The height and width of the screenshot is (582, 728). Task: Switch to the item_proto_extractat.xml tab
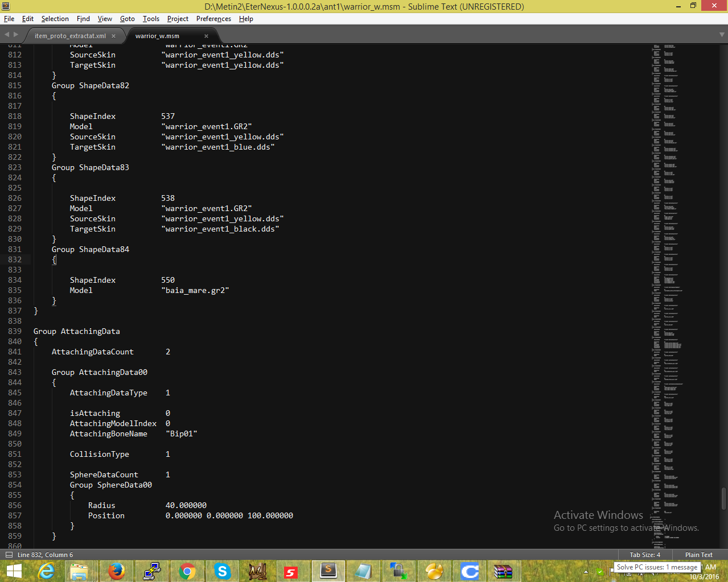click(x=71, y=36)
